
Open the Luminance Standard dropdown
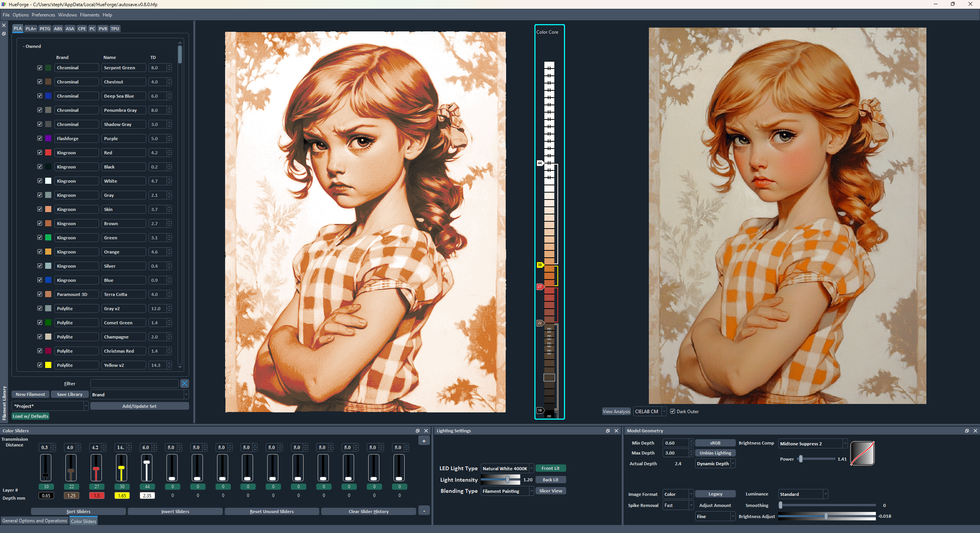click(x=803, y=494)
